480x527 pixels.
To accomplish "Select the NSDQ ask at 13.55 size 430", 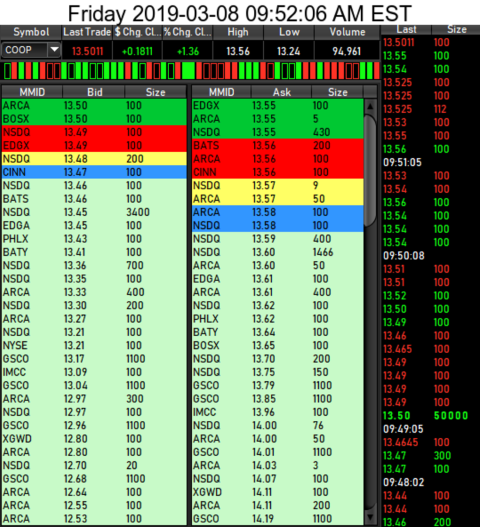I will pos(278,132).
